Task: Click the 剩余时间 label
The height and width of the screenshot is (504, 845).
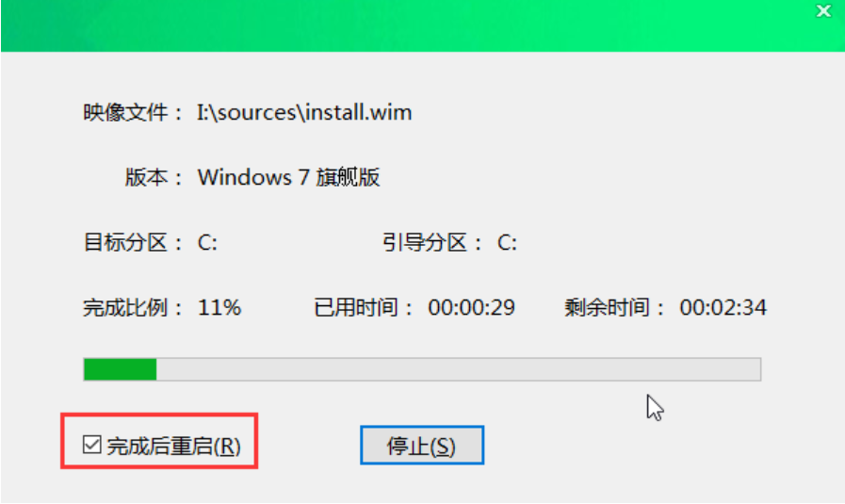Action: click(x=607, y=308)
